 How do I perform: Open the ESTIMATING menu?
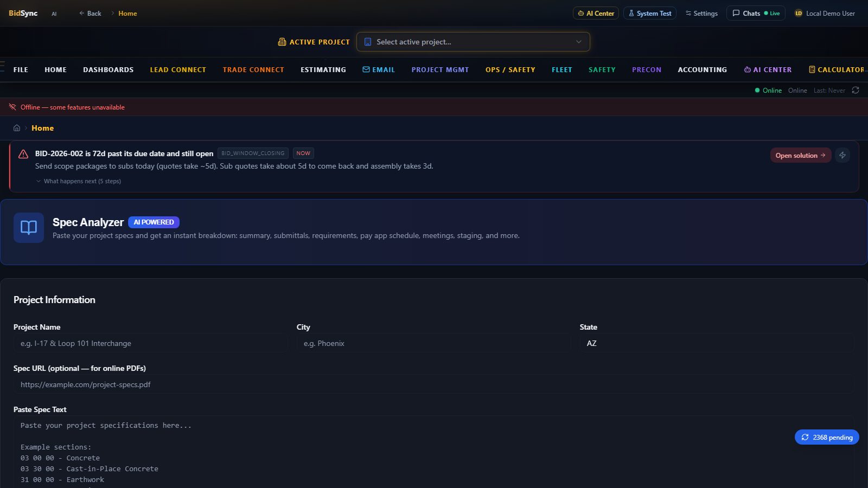(x=323, y=69)
